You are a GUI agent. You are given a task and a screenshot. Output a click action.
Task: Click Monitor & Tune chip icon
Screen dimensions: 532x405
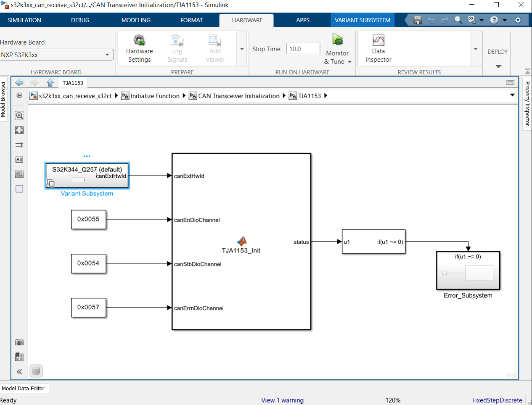337,39
